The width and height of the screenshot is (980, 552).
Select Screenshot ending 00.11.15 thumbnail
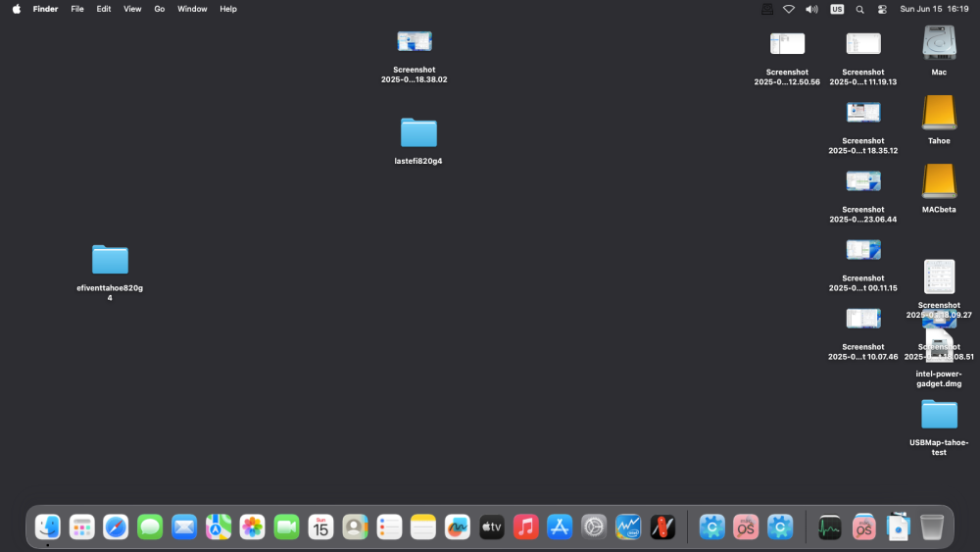tap(863, 250)
